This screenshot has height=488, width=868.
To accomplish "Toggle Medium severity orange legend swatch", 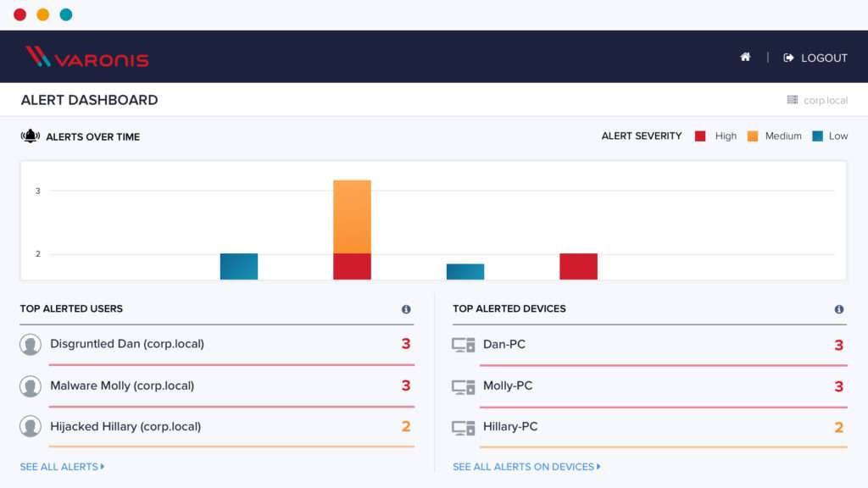I will (x=753, y=136).
